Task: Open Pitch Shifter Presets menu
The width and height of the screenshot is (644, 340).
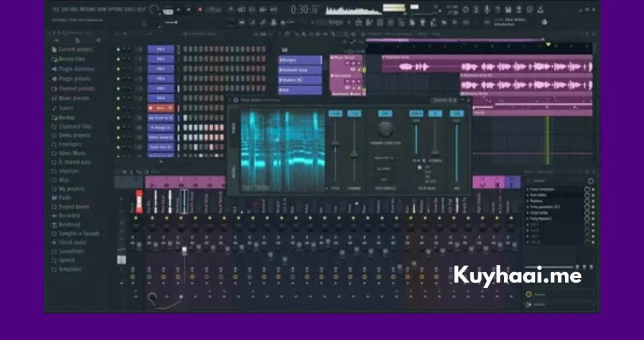Action: 440,100
